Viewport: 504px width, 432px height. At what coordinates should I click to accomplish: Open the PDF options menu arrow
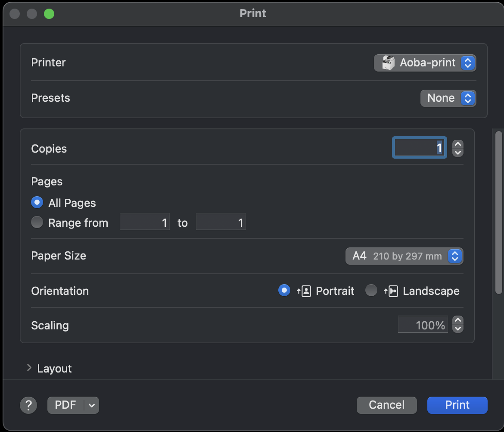pyautogui.click(x=91, y=405)
